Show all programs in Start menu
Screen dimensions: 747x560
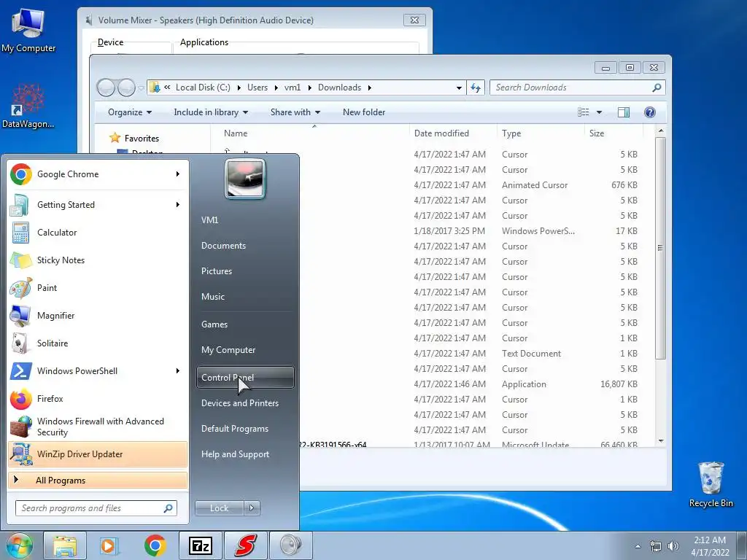click(x=98, y=480)
